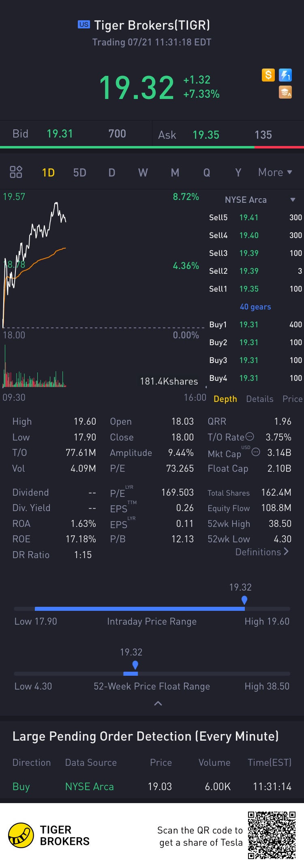The width and height of the screenshot is (304, 868).
Task: Tap the stacked coins badge icon
Action: [285, 92]
